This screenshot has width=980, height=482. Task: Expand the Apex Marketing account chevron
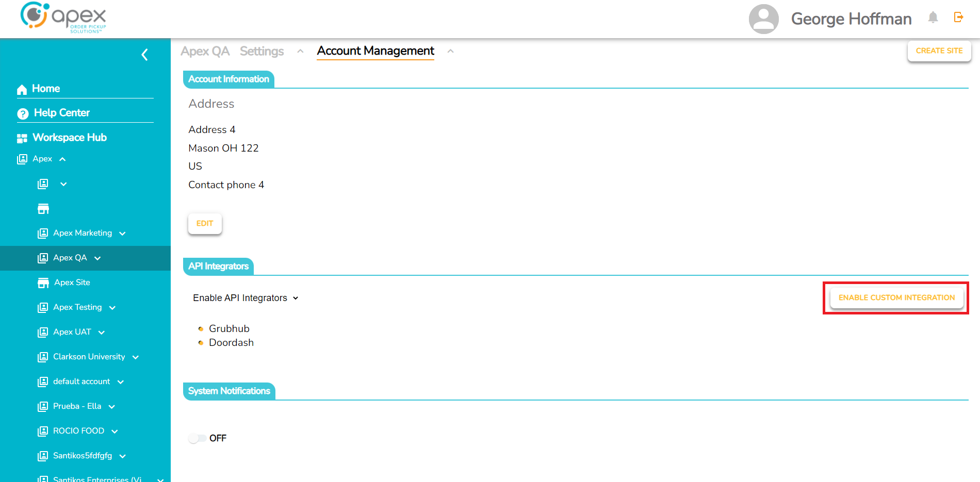coord(122,234)
